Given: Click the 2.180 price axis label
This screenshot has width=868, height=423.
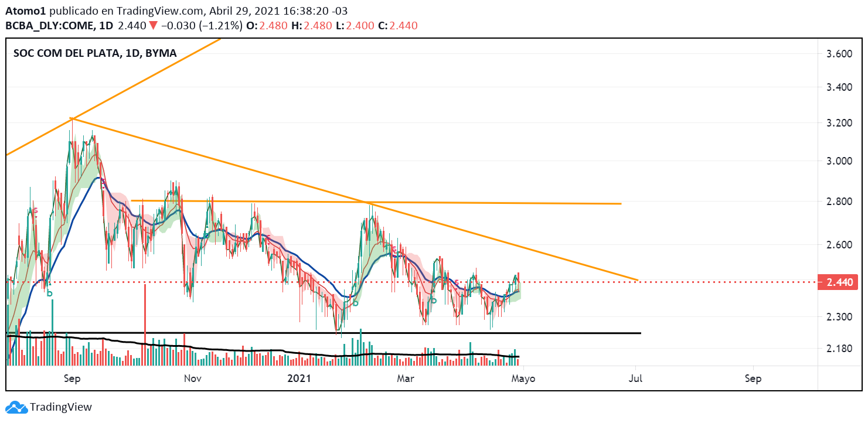Looking at the screenshot, I should click(838, 349).
